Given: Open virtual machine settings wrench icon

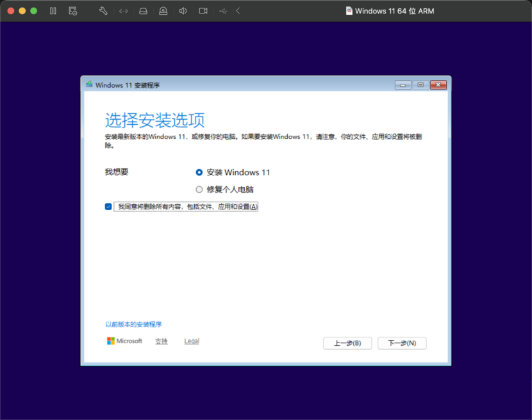Looking at the screenshot, I should 103,11.
